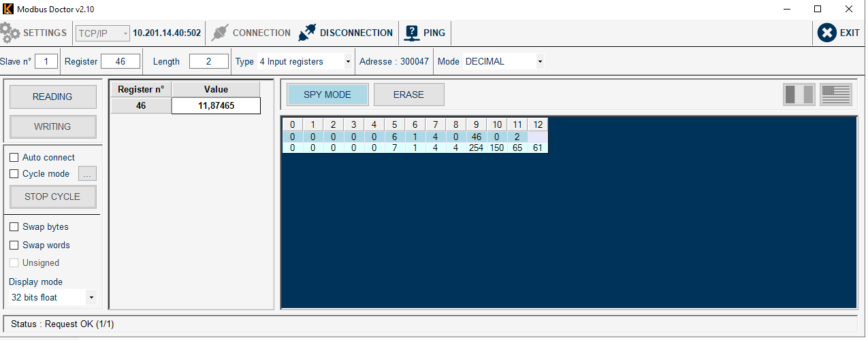868x340 pixels.
Task: Click the Modbus Doctor app logo
Action: click(8, 9)
